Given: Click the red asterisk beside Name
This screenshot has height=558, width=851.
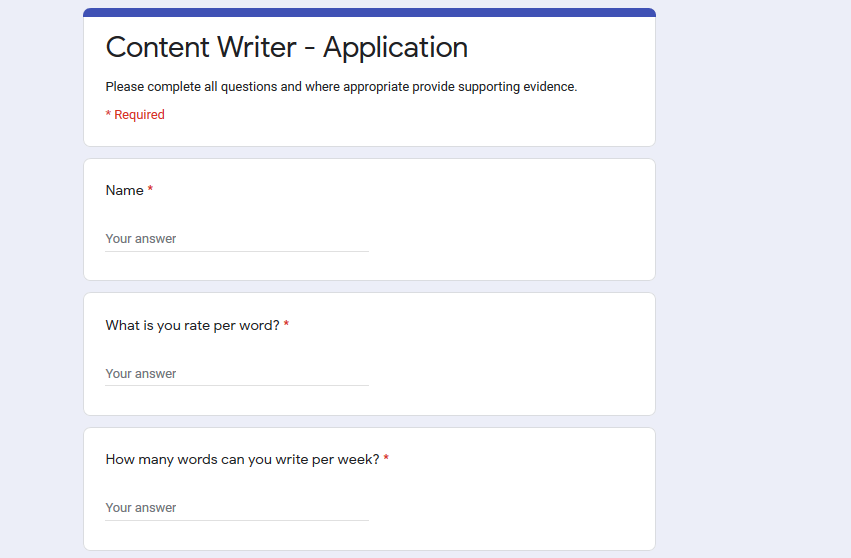Looking at the screenshot, I should pos(150,190).
